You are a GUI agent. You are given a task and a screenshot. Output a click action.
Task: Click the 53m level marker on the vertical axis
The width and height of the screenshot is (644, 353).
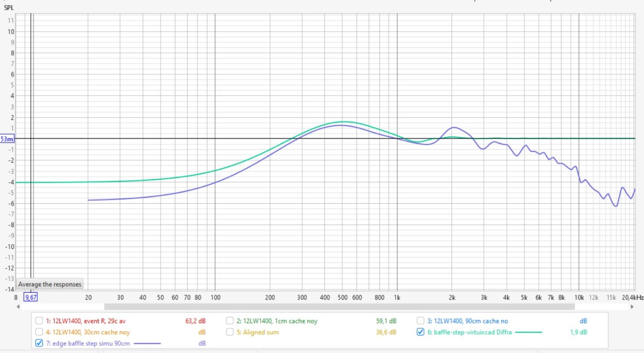[7, 139]
